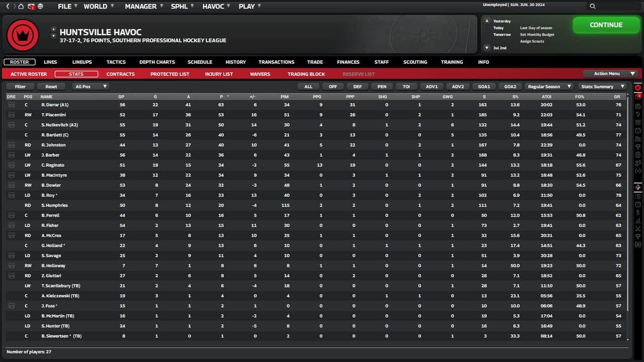Screen dimensions: 644x362
Task: Click dressed icon for R. Fisher
Action: point(11,225)
